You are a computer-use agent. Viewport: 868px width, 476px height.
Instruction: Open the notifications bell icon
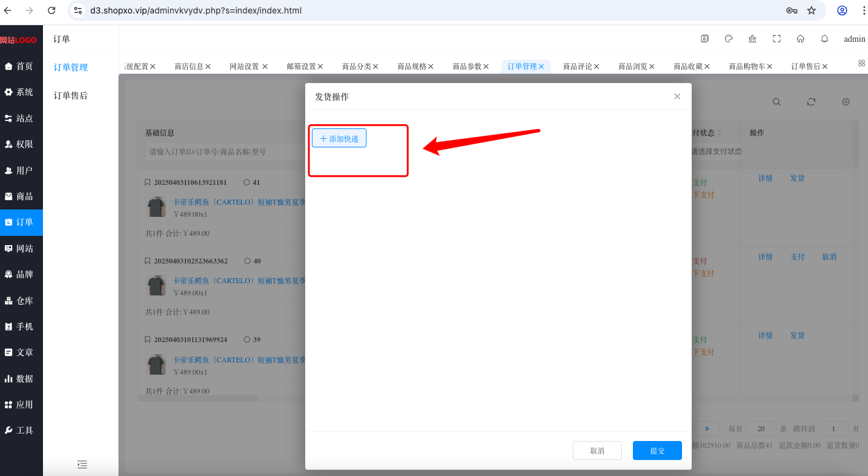(824, 39)
